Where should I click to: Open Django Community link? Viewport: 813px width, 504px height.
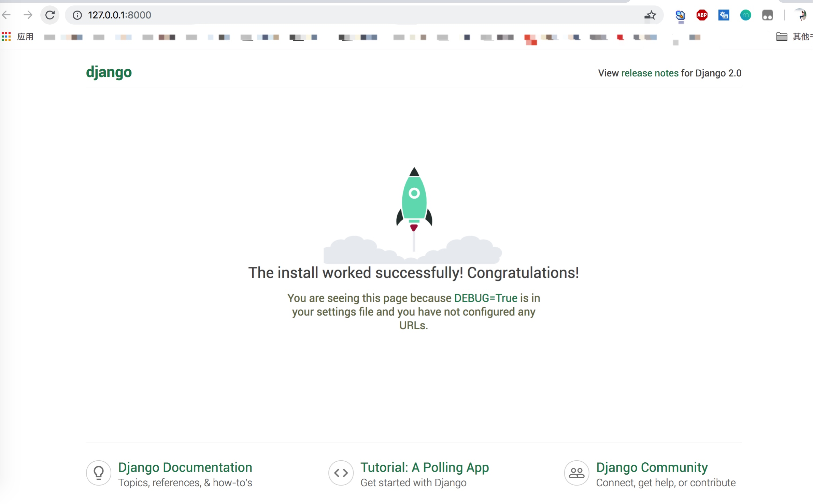click(652, 467)
